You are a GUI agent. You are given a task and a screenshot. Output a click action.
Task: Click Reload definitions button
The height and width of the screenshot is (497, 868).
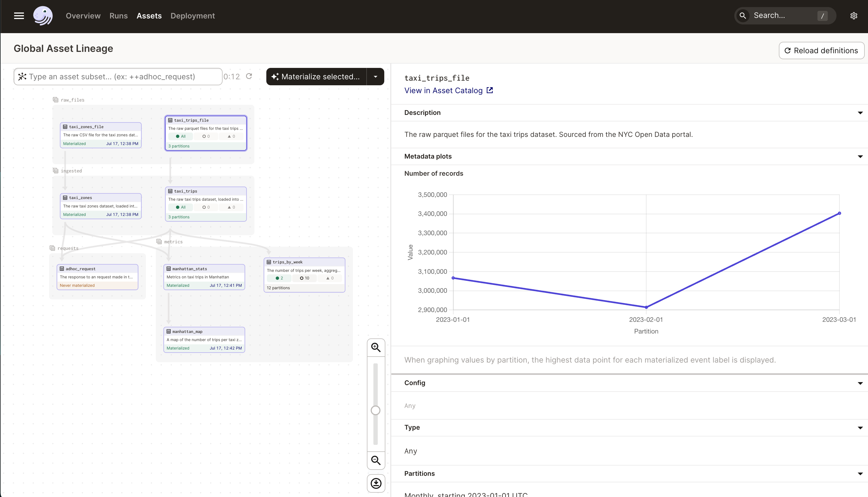821,51
